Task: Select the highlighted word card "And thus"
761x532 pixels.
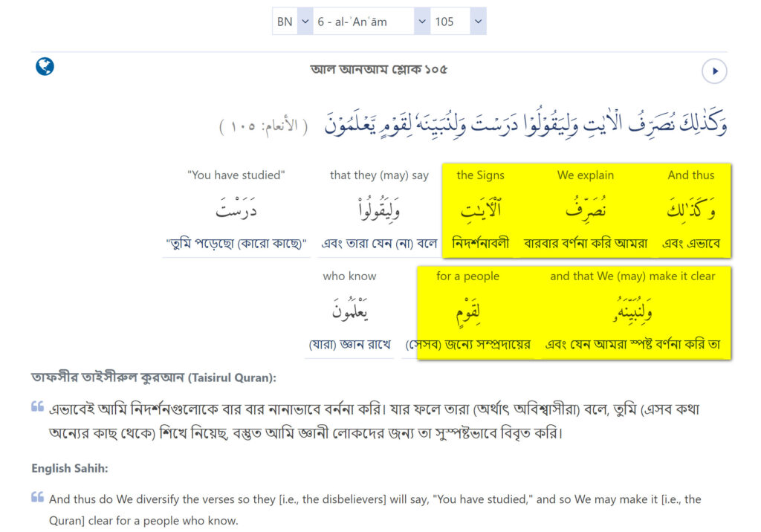Action: point(690,210)
